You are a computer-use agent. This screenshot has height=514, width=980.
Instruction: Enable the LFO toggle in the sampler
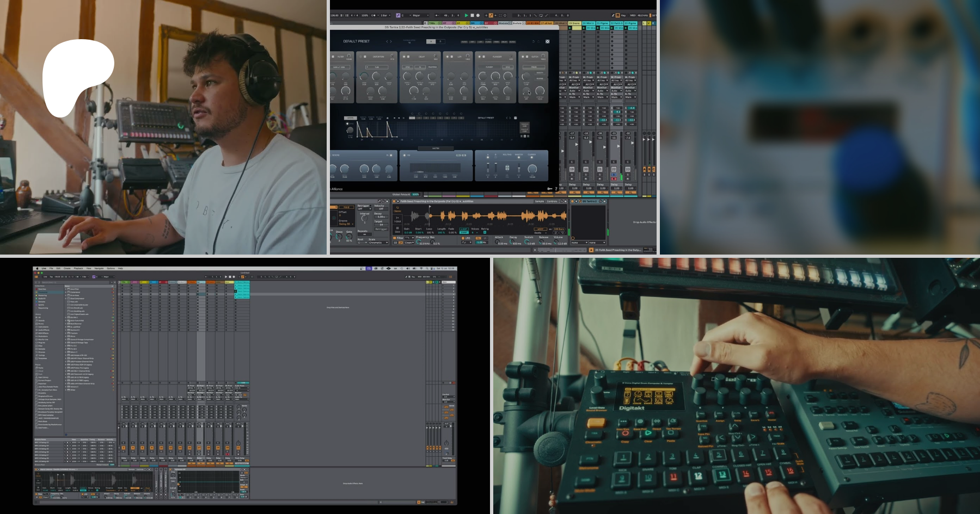[462, 238]
